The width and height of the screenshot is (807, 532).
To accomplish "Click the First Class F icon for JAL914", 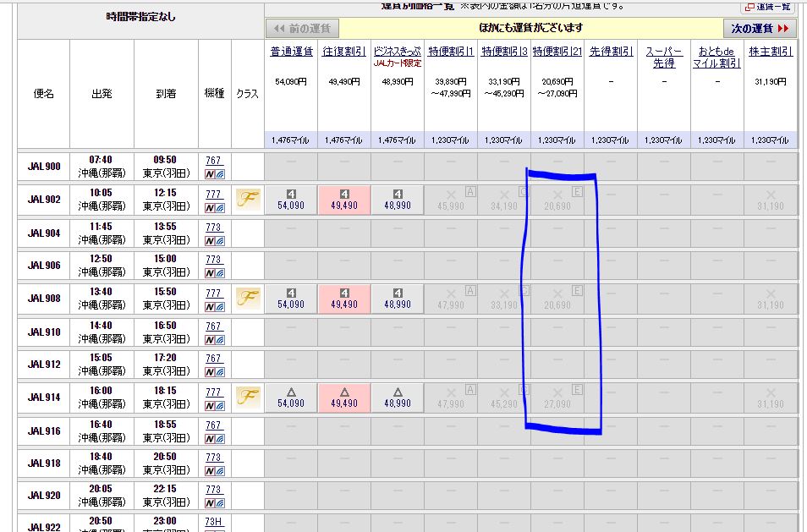I will [248, 398].
